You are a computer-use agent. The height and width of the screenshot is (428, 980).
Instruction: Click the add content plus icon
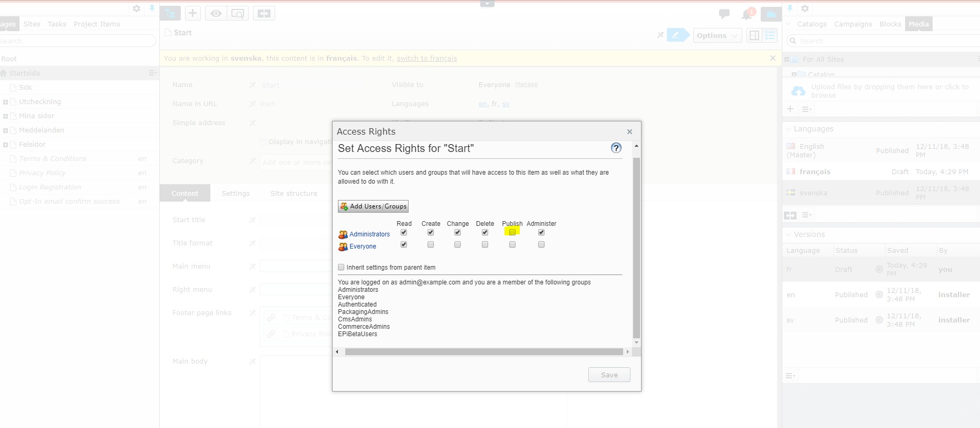click(193, 14)
